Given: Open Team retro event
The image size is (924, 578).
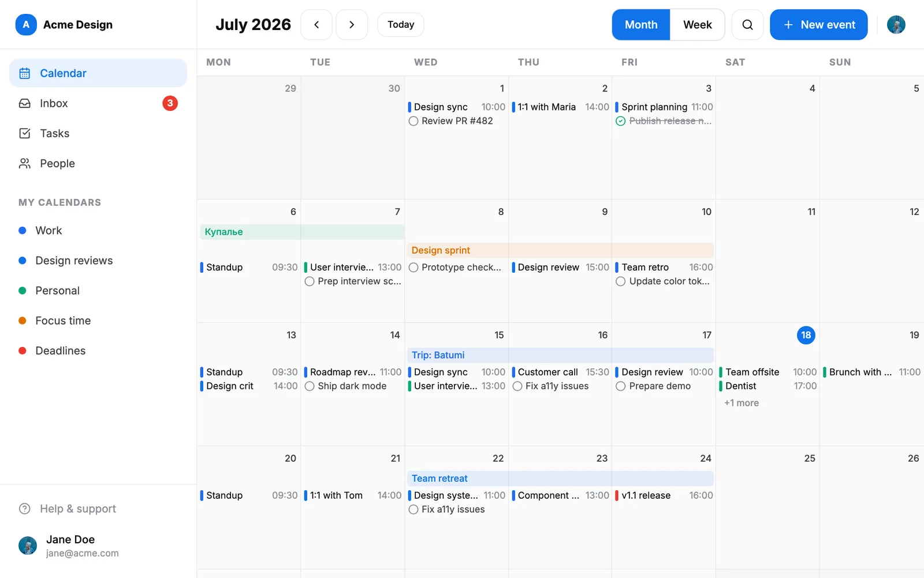Looking at the screenshot, I should coord(664,267).
